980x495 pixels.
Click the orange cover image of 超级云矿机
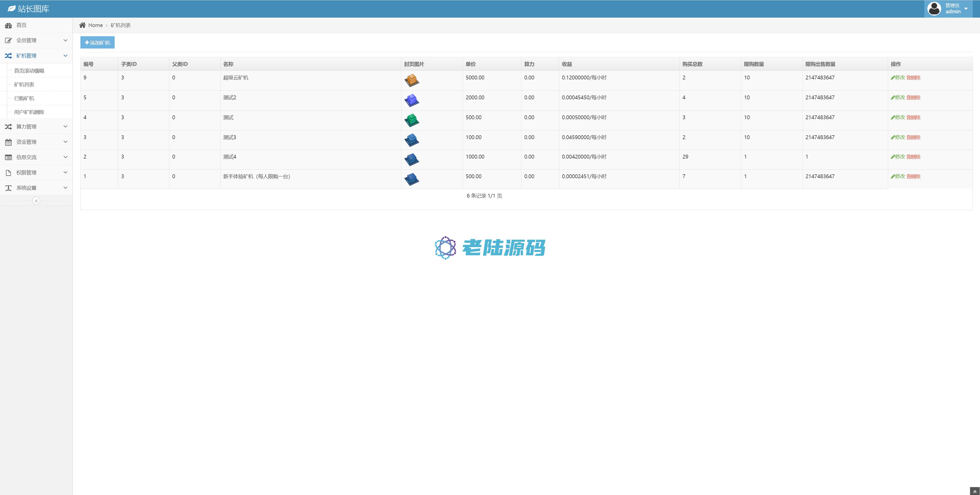coord(411,80)
